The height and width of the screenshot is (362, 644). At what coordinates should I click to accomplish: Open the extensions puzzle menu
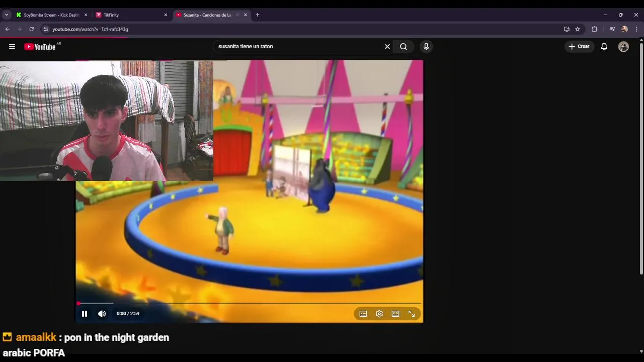pyautogui.click(x=594, y=29)
